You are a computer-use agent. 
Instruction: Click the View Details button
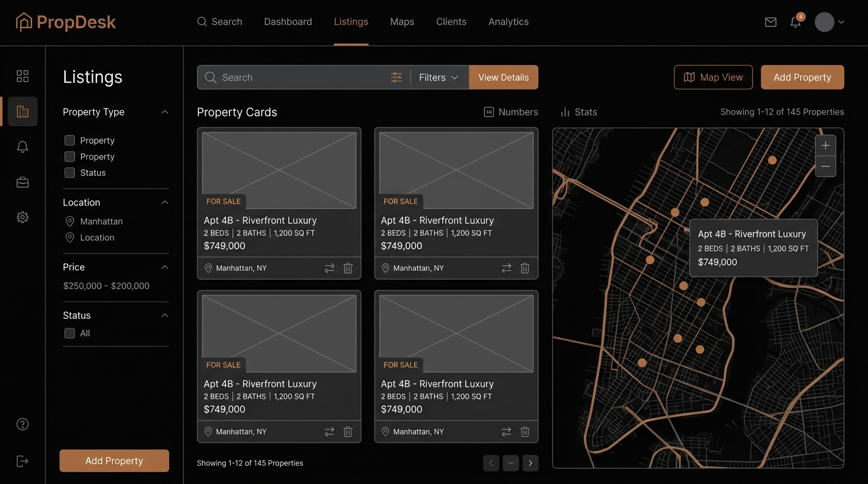pyautogui.click(x=503, y=78)
